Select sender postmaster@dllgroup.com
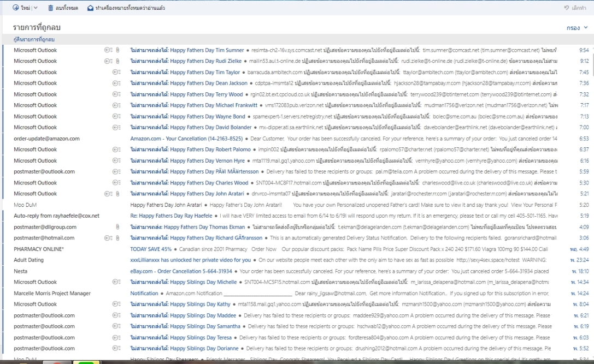 45,226
